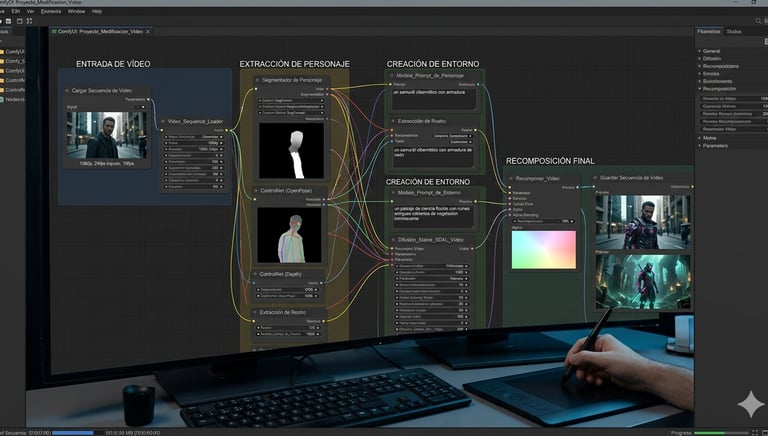Viewport: 768px width, 436px height.
Task: Click the armored samurai city output preview
Action: pos(643,222)
